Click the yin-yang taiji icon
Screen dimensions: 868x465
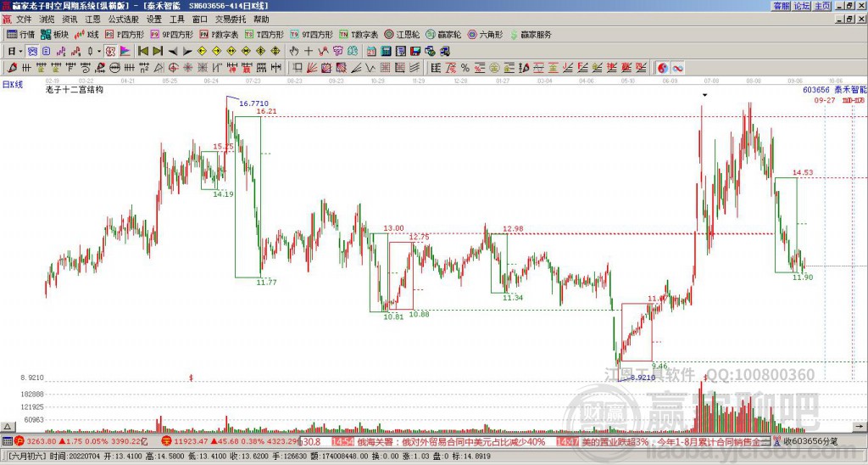(662, 68)
